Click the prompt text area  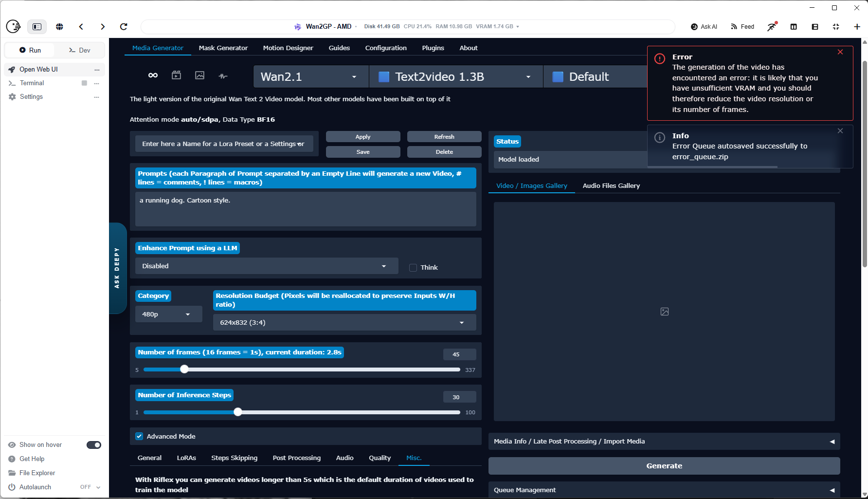click(306, 209)
